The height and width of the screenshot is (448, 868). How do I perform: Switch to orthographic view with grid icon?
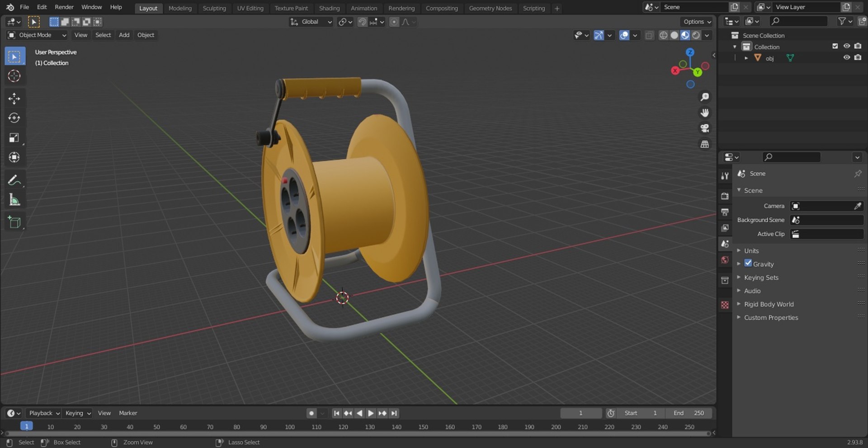tap(704, 144)
